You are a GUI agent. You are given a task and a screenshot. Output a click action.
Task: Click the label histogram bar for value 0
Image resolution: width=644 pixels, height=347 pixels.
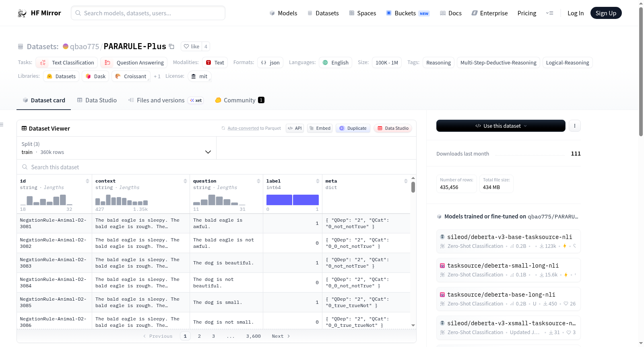click(279, 200)
